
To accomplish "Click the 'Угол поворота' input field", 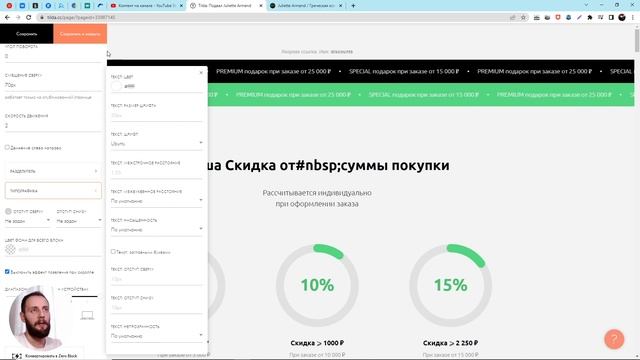I will click(x=53, y=56).
